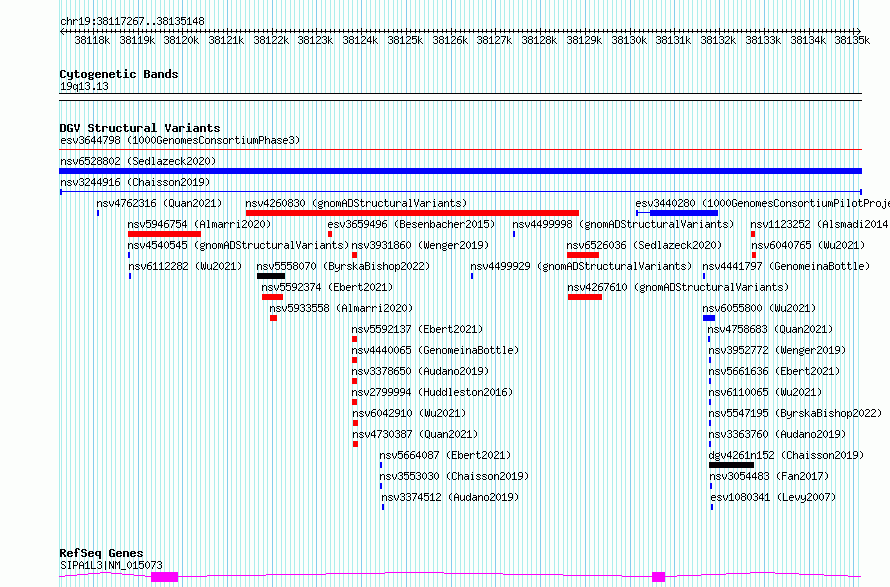The image size is (890, 587).
Task: Open nsv4260830 gnomAD red variant bar
Action: [412, 213]
